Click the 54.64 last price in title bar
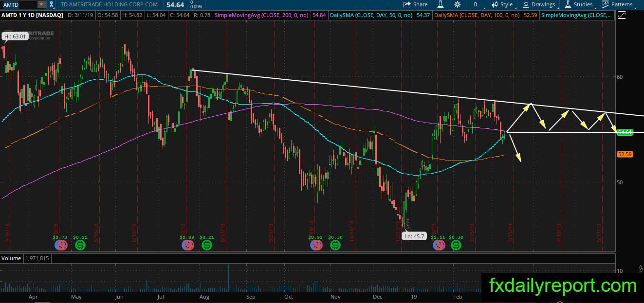Screen dimensions: 644x303 (175, 4)
